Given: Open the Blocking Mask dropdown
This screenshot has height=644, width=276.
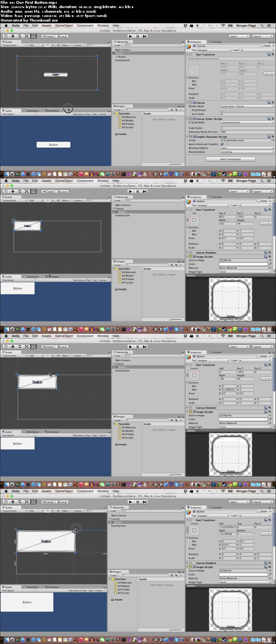Looking at the screenshot, I should 247,152.
